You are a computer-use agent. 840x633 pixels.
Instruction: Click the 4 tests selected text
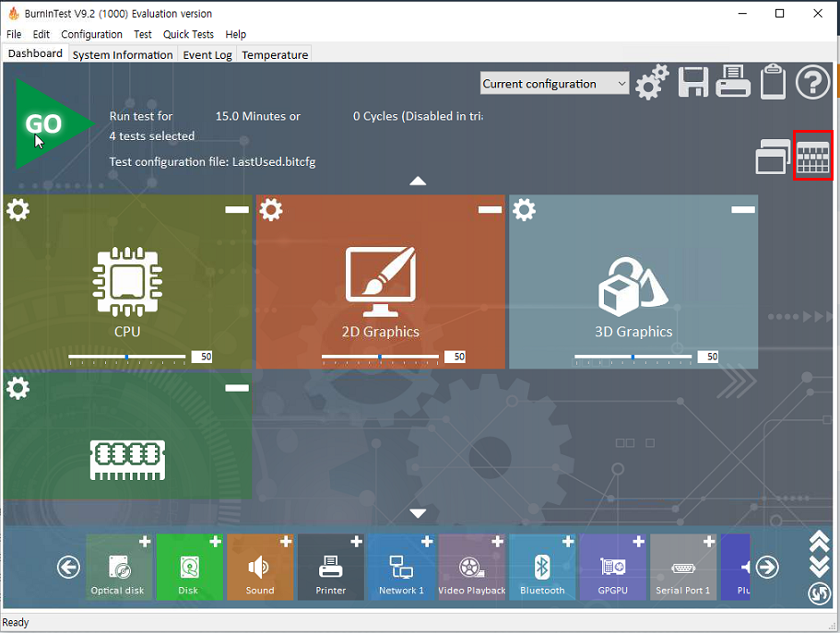tap(151, 136)
